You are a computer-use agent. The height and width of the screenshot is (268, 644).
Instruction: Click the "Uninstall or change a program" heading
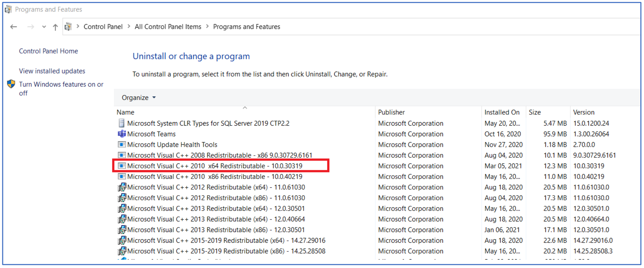pyautogui.click(x=191, y=56)
